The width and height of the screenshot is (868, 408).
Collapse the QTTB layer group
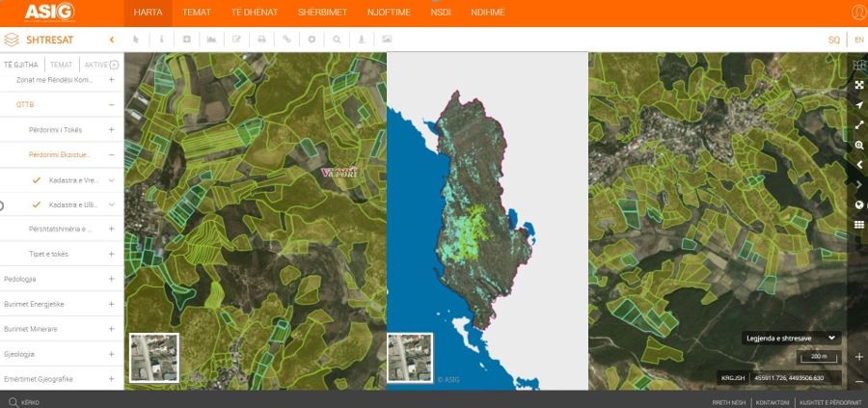point(112,104)
